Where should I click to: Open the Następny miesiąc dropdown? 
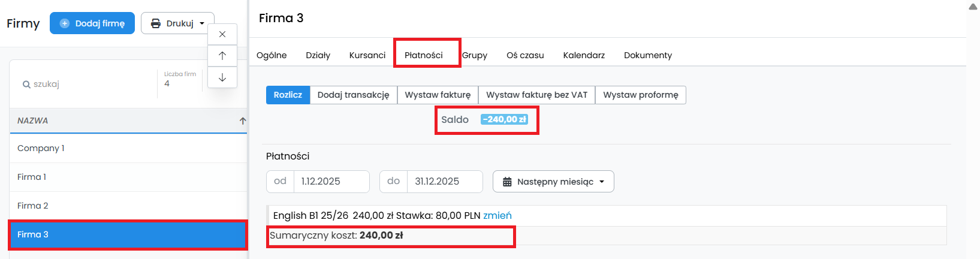(x=601, y=182)
